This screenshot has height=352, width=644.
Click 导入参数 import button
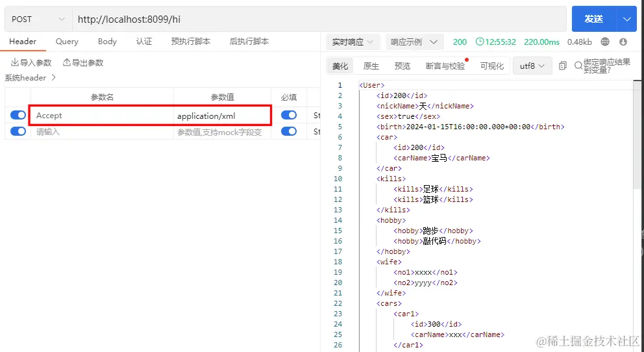(x=31, y=62)
